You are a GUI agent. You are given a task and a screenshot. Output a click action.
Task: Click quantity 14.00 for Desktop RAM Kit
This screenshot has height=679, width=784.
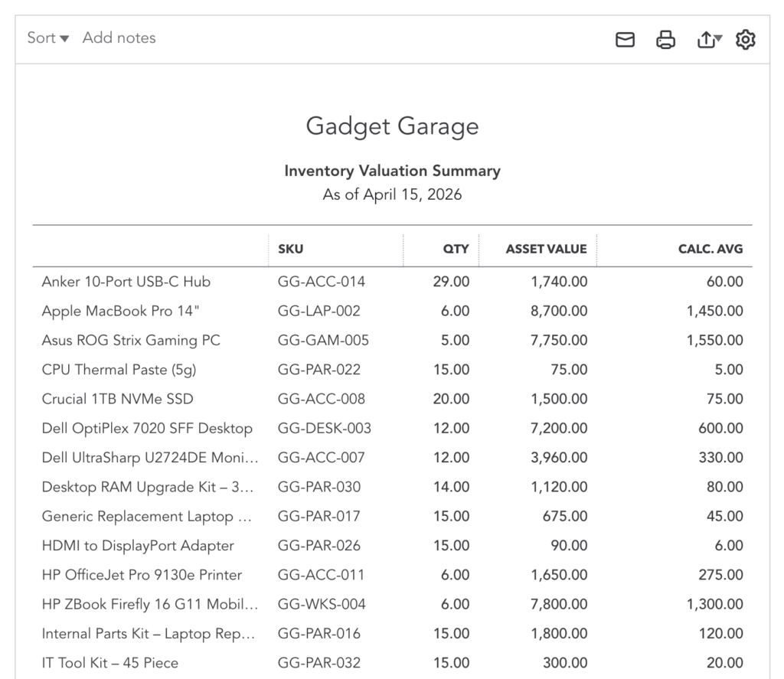pos(452,487)
